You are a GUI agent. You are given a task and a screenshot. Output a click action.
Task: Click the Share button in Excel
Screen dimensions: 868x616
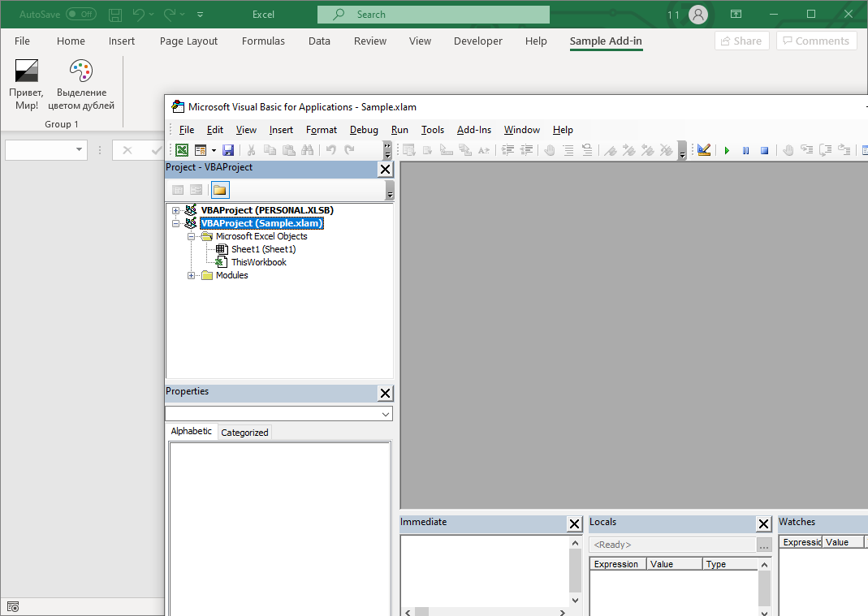point(742,41)
